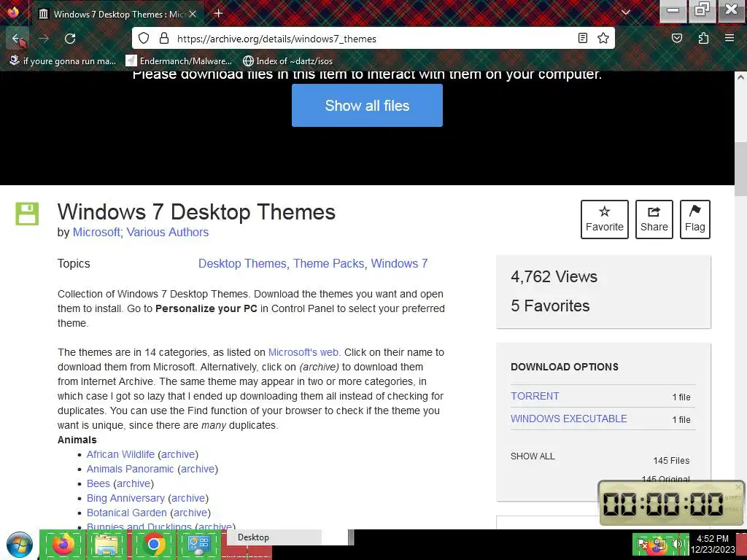Reload the page with the refresh icon
747x560 pixels.
pyautogui.click(x=70, y=39)
